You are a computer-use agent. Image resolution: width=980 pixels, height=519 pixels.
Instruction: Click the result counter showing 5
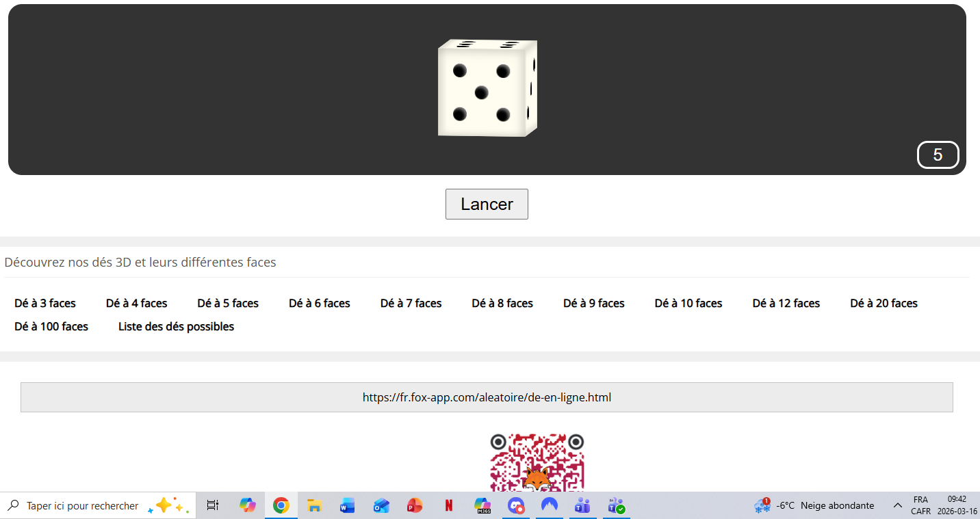click(938, 155)
